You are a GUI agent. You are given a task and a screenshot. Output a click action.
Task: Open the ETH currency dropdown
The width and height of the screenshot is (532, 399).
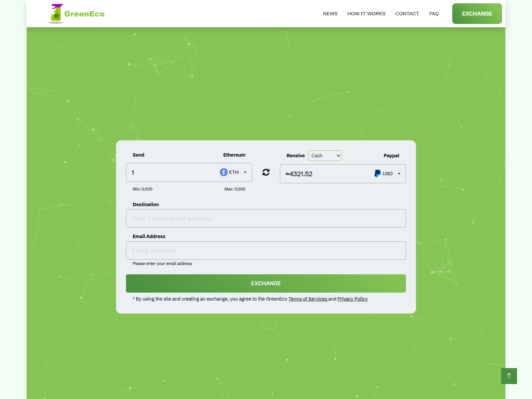click(233, 172)
